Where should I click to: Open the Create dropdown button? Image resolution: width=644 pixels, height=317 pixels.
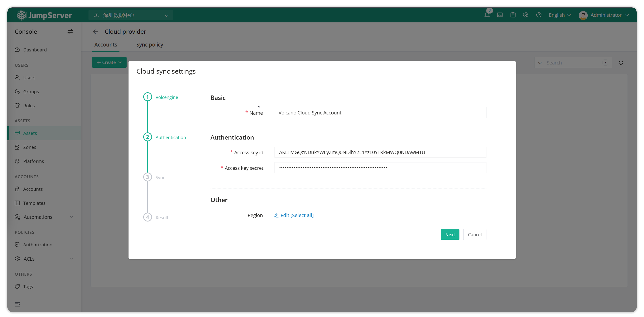tap(109, 62)
